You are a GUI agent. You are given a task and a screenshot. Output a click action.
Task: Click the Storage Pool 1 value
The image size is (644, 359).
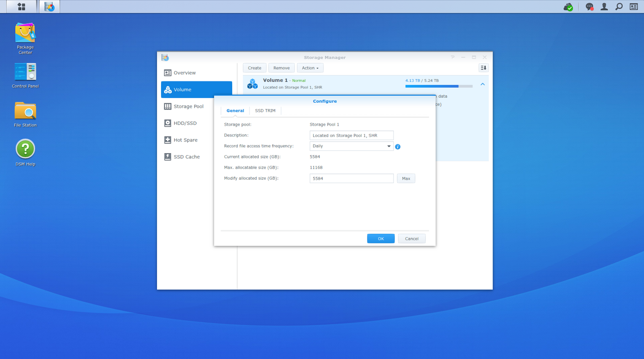pyautogui.click(x=324, y=125)
